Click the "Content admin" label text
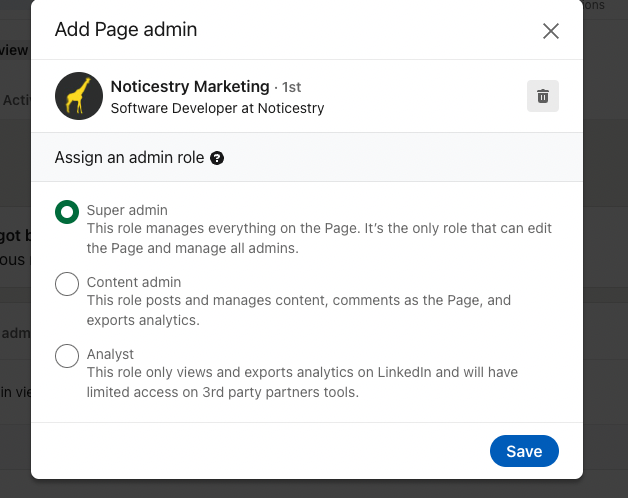The height and width of the screenshot is (498, 628). point(134,282)
